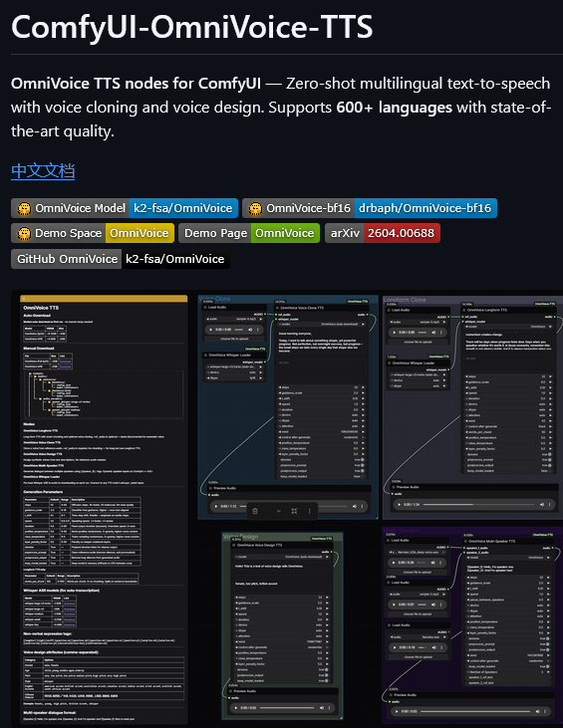This screenshot has width=563, height=728.
Task: Open the Demo Space OmniVoice badge
Action: (x=93, y=233)
